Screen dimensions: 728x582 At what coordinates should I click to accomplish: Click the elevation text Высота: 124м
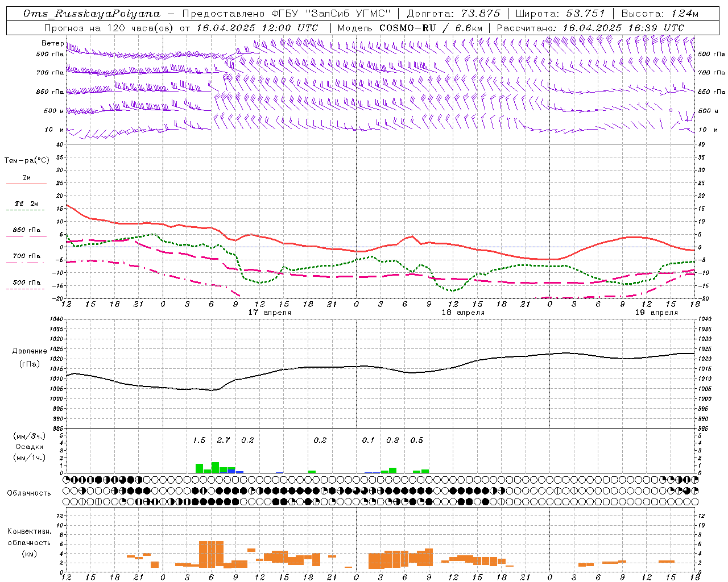click(x=660, y=14)
